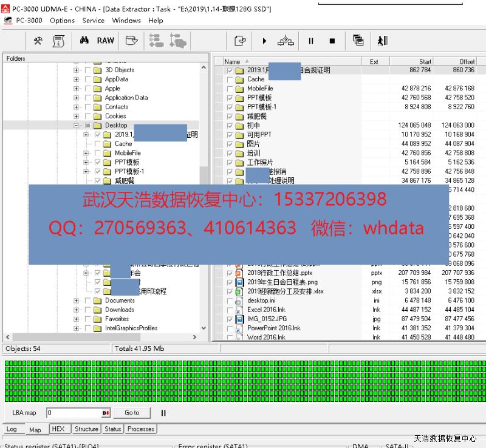Expand the AppData folder node
Image resolution: width=486 pixels, height=448 pixels.
77,79
